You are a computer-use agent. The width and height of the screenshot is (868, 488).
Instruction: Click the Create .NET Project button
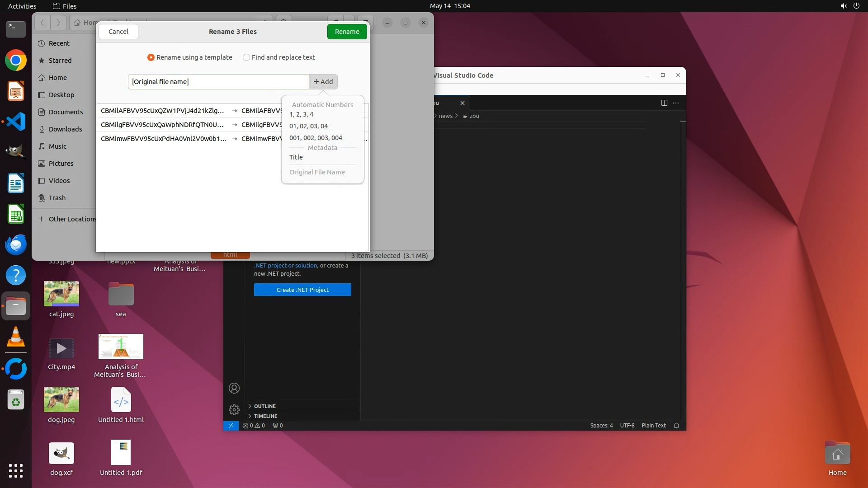[302, 290]
